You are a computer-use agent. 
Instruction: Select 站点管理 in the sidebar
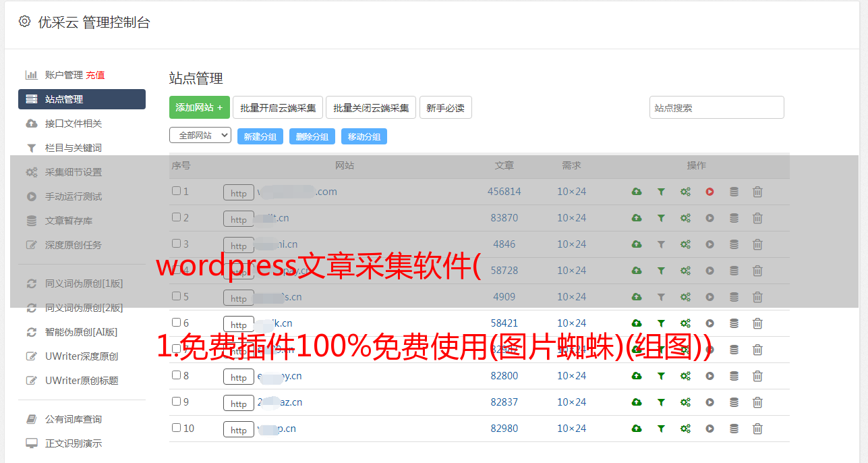tap(82, 99)
